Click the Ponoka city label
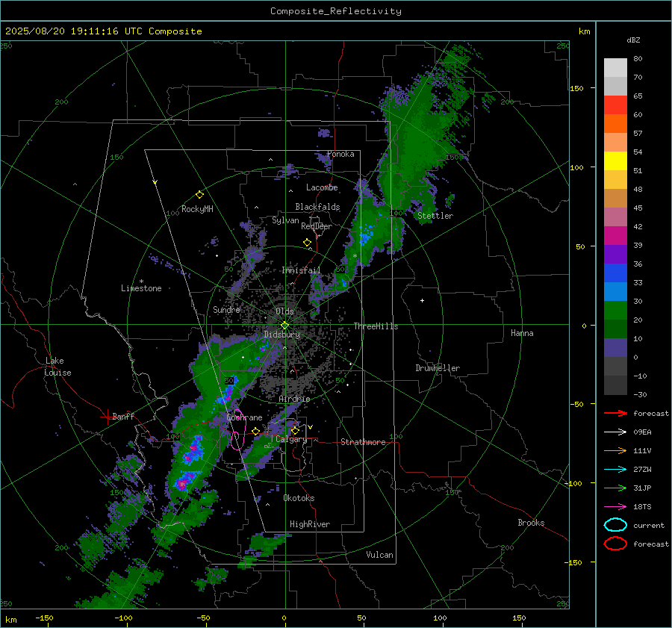The width and height of the screenshot is (672, 628). [x=340, y=154]
